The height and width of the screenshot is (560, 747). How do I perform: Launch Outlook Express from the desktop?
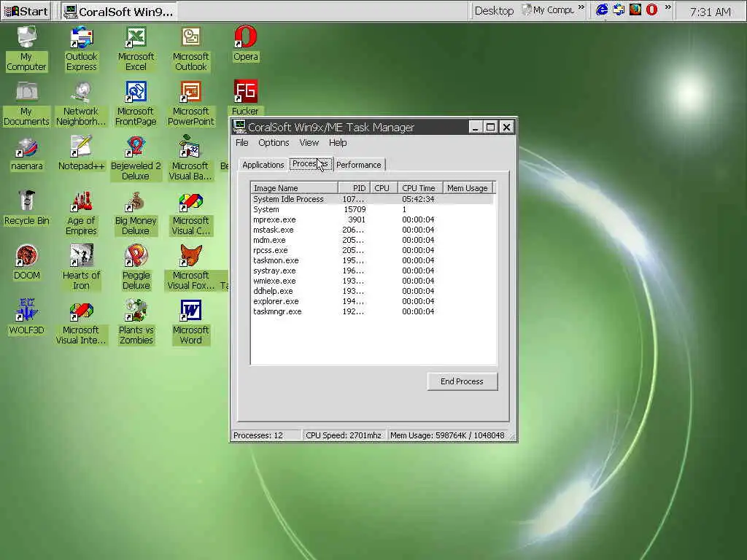pyautogui.click(x=82, y=49)
